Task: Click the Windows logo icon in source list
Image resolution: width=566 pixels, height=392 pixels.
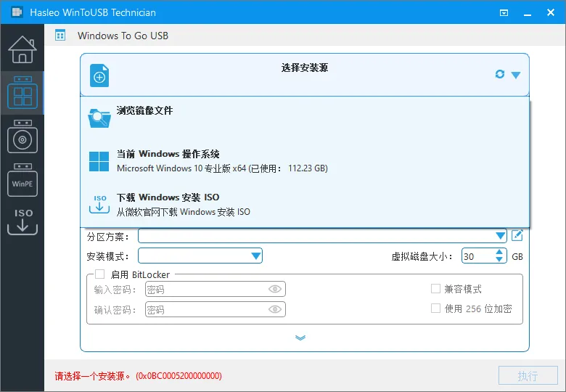Action: click(x=99, y=161)
